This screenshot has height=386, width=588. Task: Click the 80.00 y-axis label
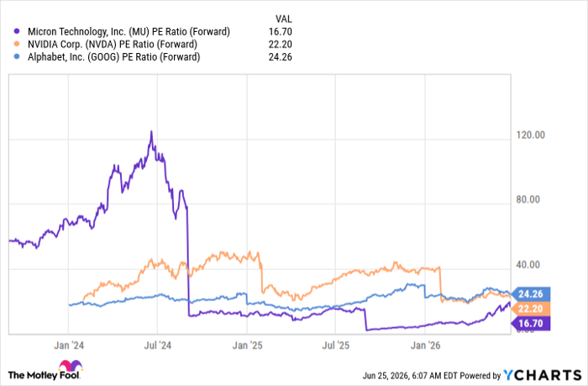pos(528,199)
